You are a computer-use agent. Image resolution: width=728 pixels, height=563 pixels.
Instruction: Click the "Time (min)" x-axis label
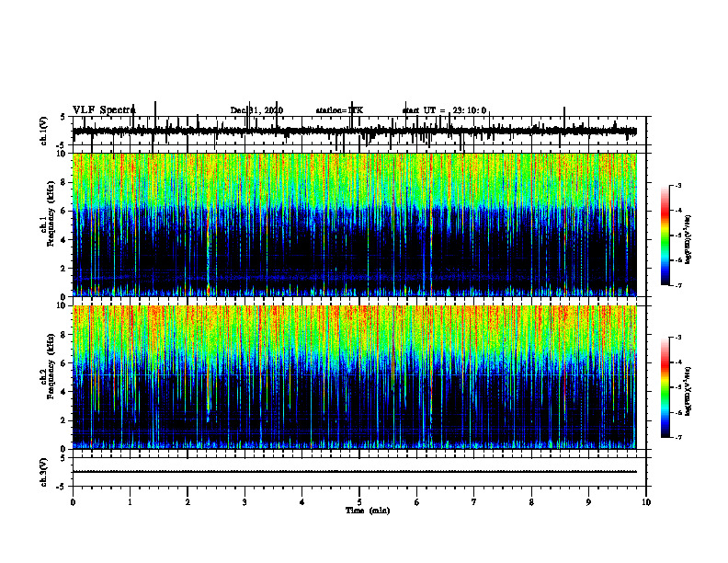368,511
